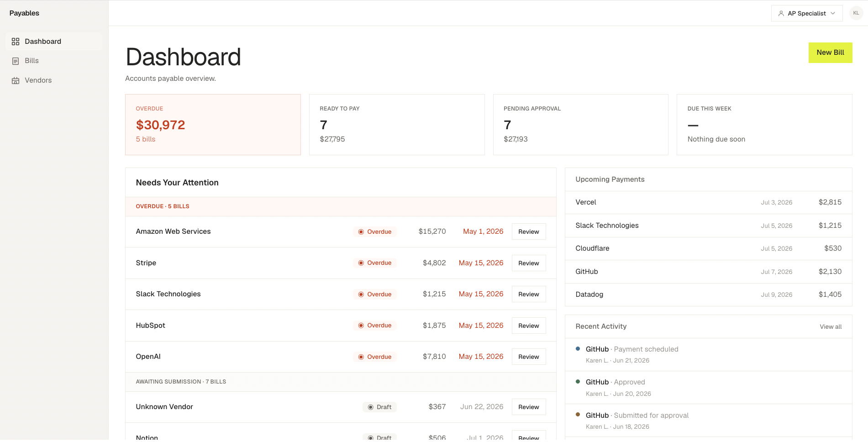Click the OVERDUE · 5 BILLS group header
Viewport: 868px width, 442px height.
(x=341, y=206)
